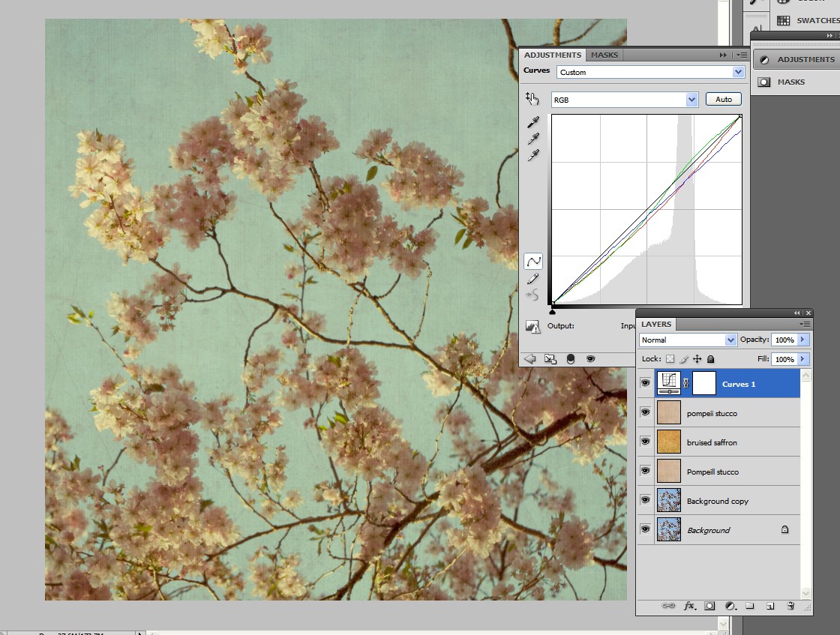Toggle visibility of Background copy layer
840x635 pixels.
point(645,501)
